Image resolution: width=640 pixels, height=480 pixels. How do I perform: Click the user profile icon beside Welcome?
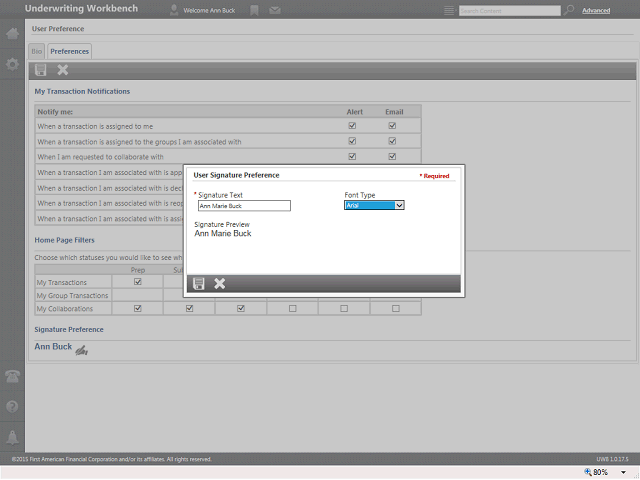[x=174, y=10]
